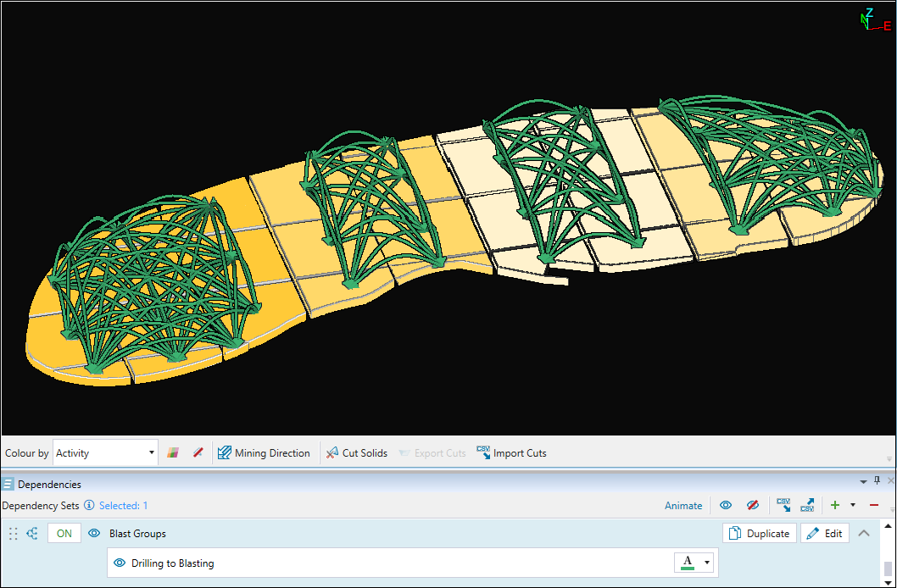Open the Colour by Activity dropdown

(x=105, y=452)
